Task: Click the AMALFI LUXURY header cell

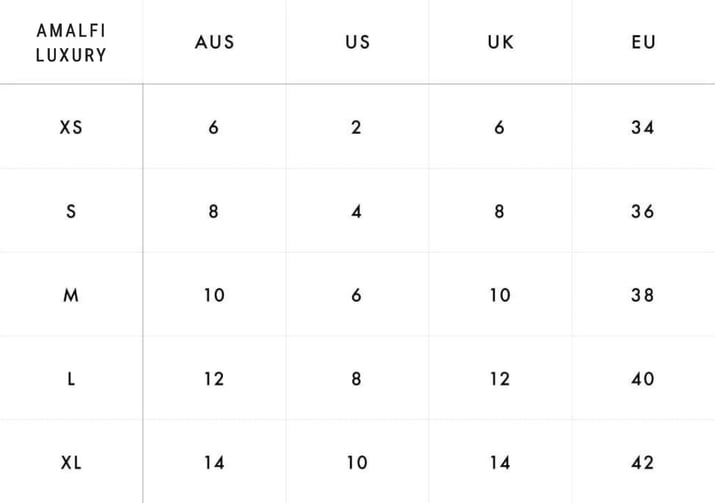Action: pos(71,43)
